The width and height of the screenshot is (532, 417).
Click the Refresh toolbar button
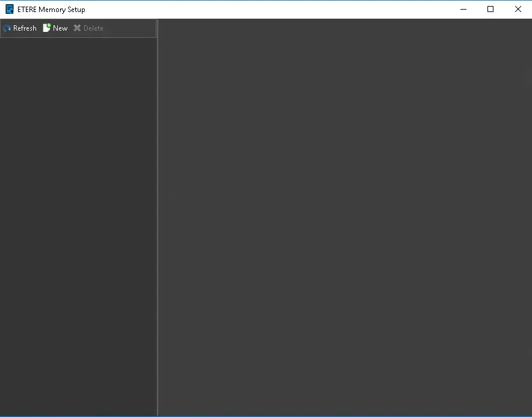click(20, 28)
